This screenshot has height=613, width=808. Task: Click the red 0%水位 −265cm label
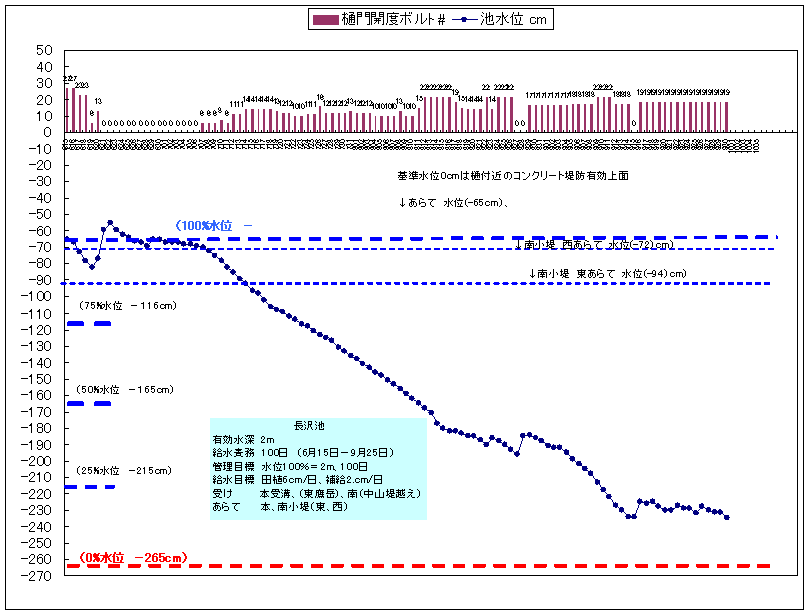[133, 557]
